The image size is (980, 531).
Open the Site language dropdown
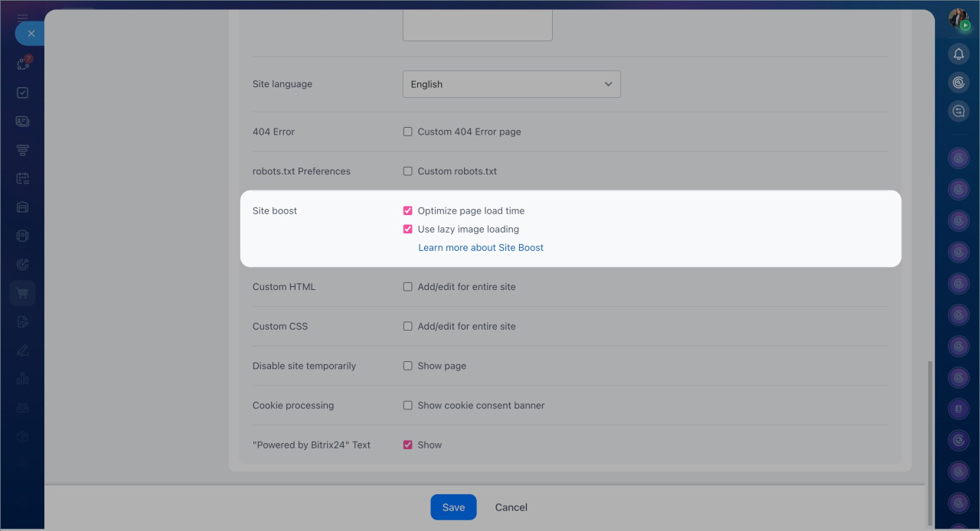pos(511,84)
